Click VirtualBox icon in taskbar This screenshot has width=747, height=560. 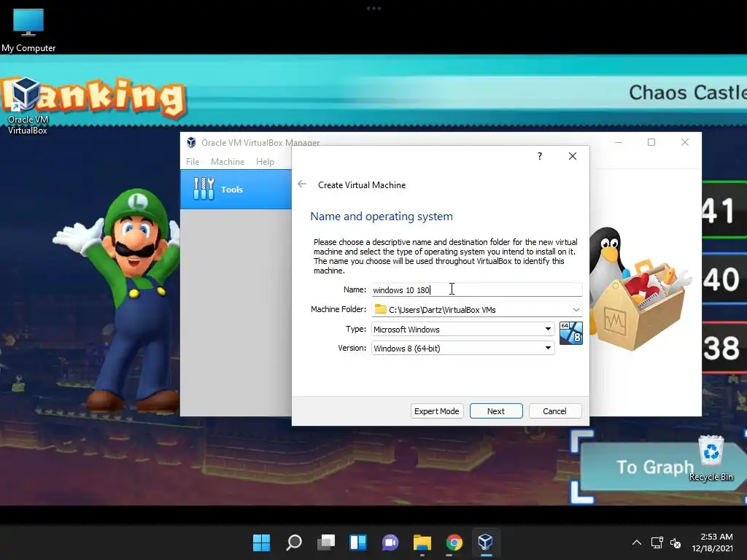tap(485, 542)
